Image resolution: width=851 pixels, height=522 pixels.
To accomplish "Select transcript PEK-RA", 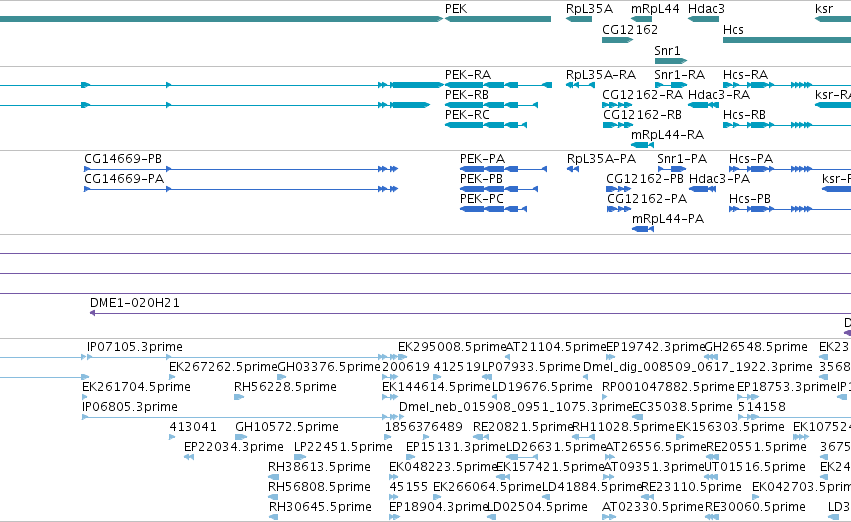I will (x=468, y=74).
